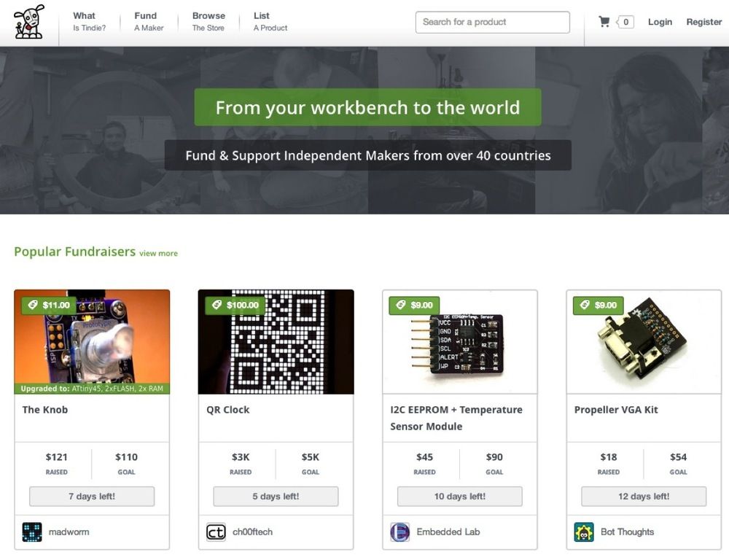Click the view more fundraisers link
Screen dimensions: 729x560
tap(158, 254)
